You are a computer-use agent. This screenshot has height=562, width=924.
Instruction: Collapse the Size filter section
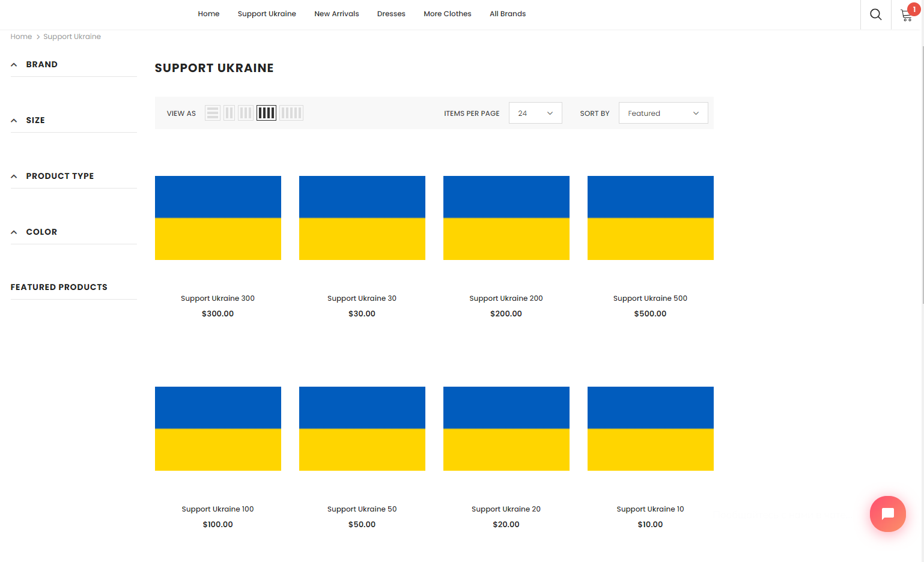74,120
